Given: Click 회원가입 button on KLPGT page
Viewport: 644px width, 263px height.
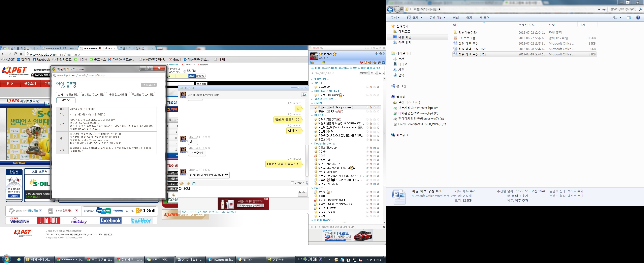Looking at the screenshot, I should [200, 76].
